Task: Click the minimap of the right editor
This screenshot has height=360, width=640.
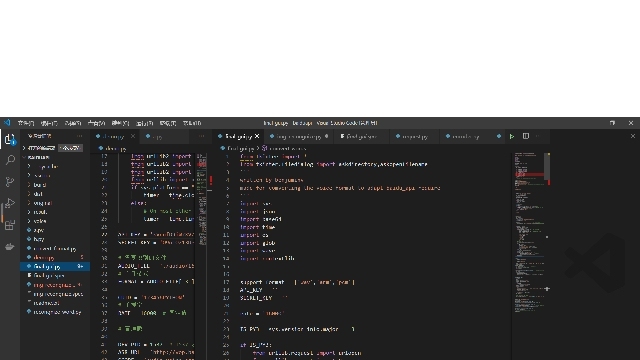Action: pos(529,233)
